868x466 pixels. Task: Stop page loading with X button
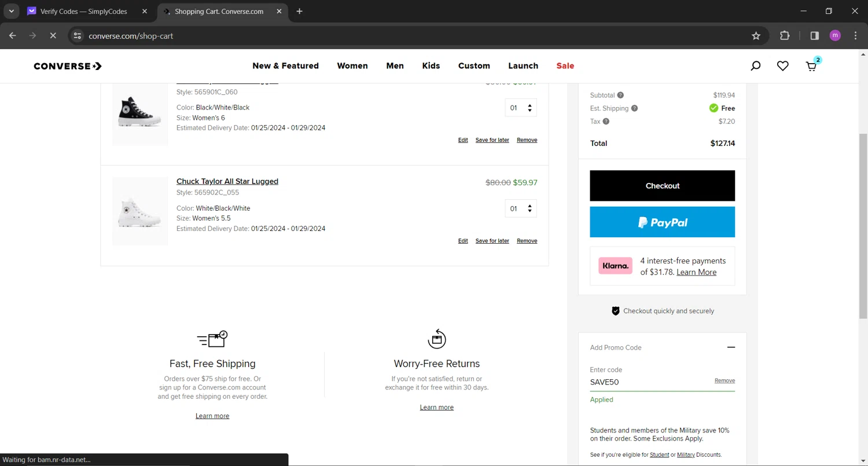tap(53, 36)
